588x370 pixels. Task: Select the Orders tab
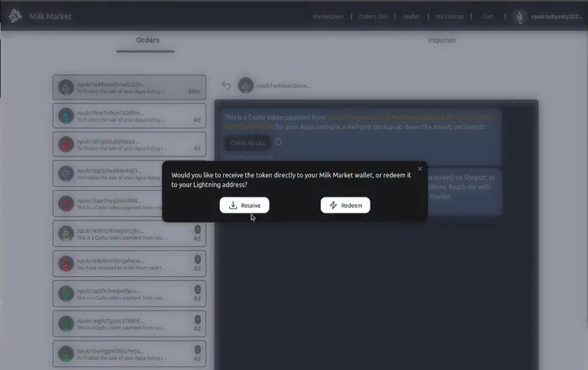148,40
